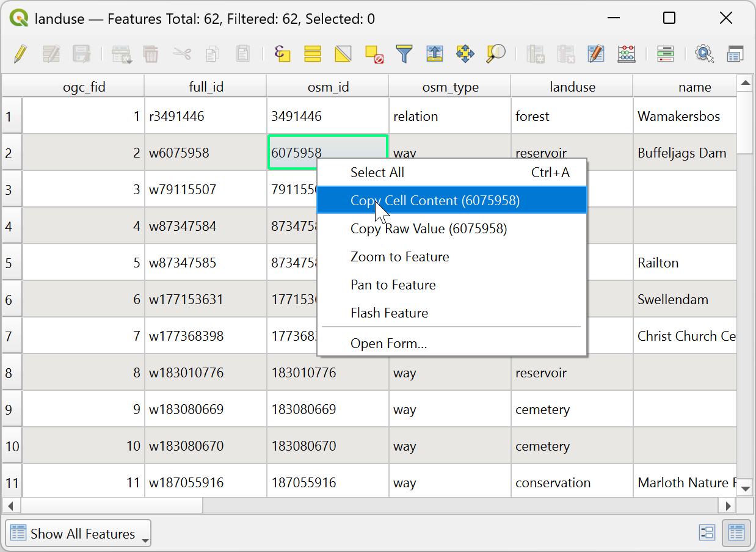The image size is (756, 552).
Task: Click the Wamakersbos name cell
Action: 685,116
